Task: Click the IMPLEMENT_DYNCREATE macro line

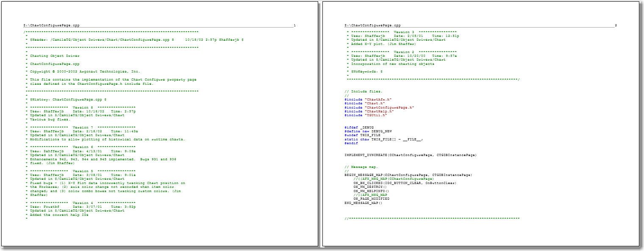Action: point(411,155)
